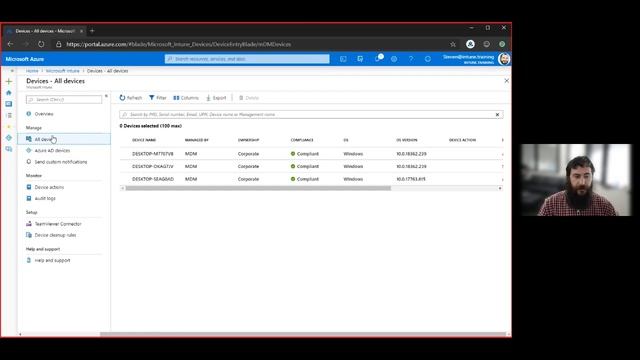Sort by the Ownership column
Viewport: 640px width, 360px height.
pyautogui.click(x=248, y=140)
